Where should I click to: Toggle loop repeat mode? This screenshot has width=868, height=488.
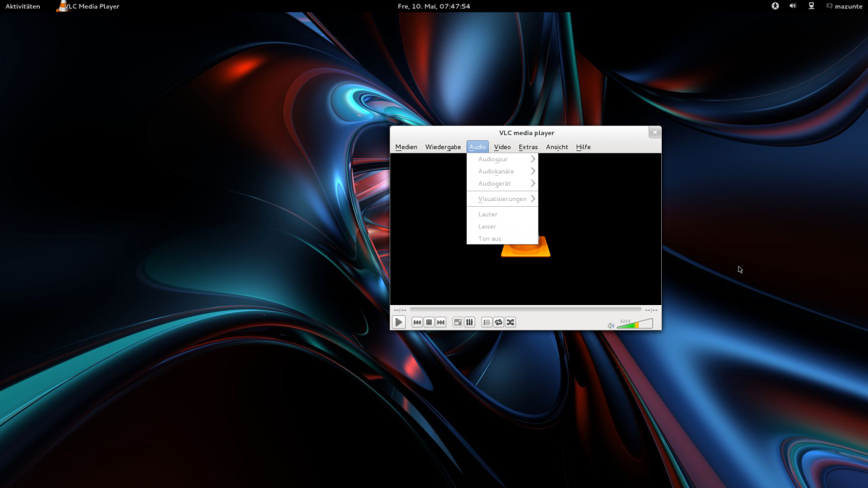coord(498,322)
